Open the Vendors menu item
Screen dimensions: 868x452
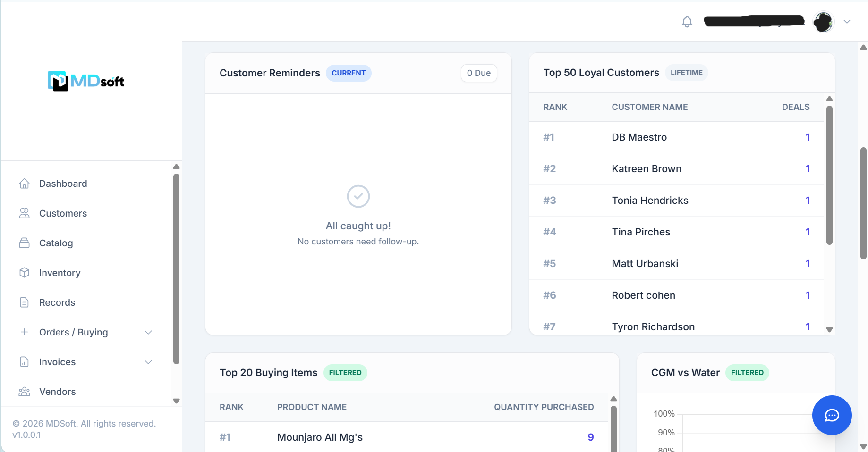click(x=58, y=392)
